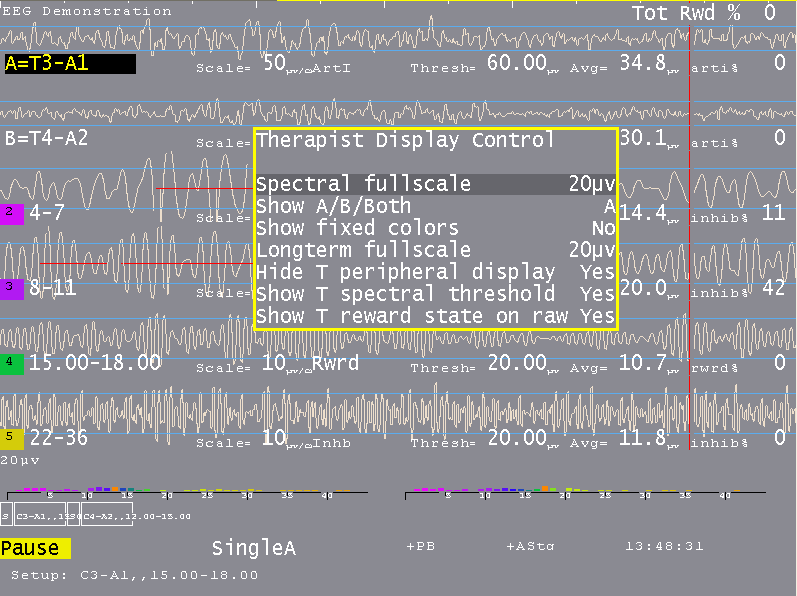
Task: Click the +PB indicator
Action: [421, 547]
